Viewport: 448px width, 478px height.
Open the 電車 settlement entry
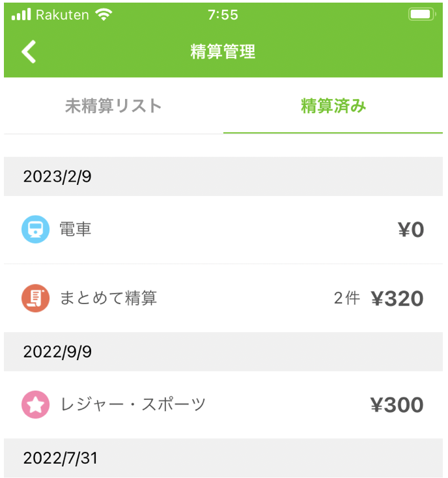(x=223, y=229)
